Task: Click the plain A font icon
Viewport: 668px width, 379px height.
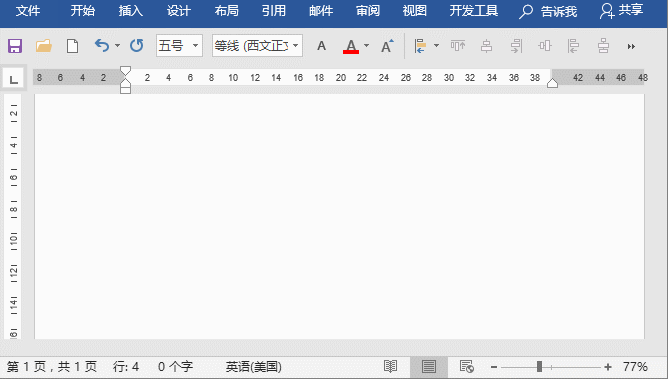Action: 322,46
